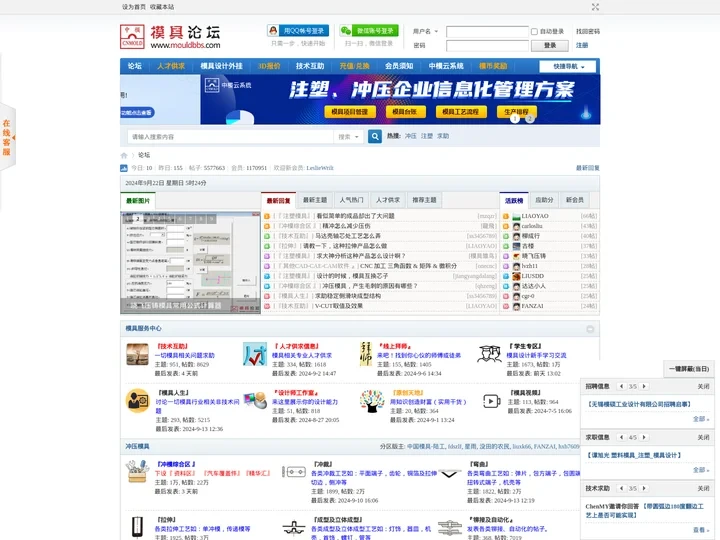This screenshot has width=720, height=540.
Task: Switch to 应助分 tab
Action: pyautogui.click(x=544, y=200)
